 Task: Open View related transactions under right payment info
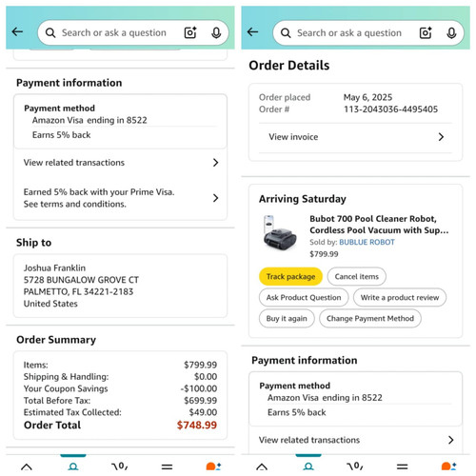coord(355,440)
